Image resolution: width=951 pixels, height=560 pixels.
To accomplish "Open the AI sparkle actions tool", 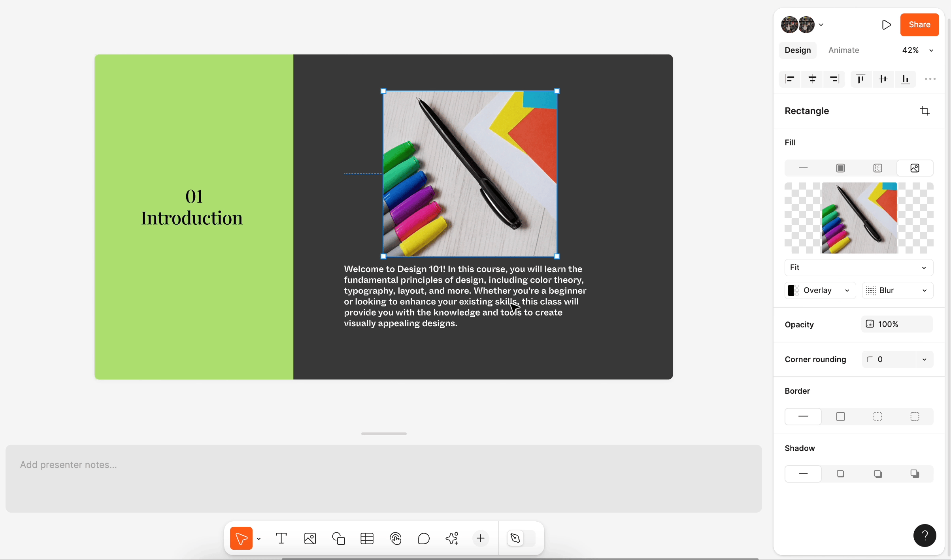I will [452, 538].
